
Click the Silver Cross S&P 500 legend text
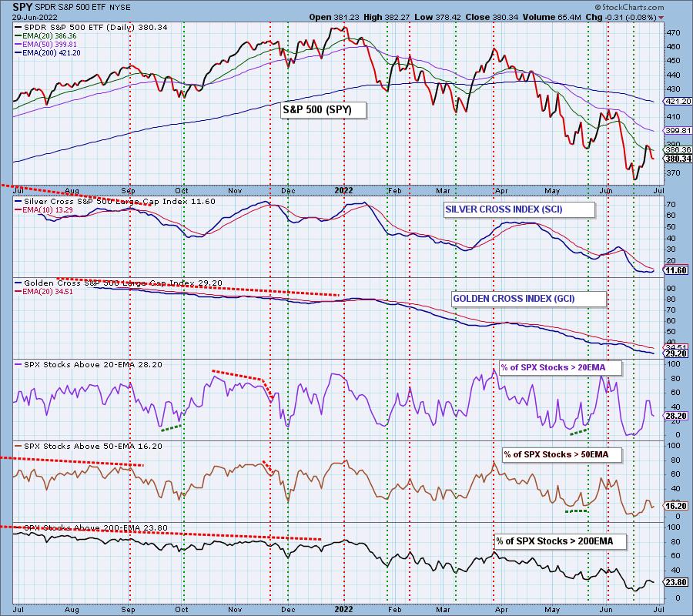[x=115, y=201]
